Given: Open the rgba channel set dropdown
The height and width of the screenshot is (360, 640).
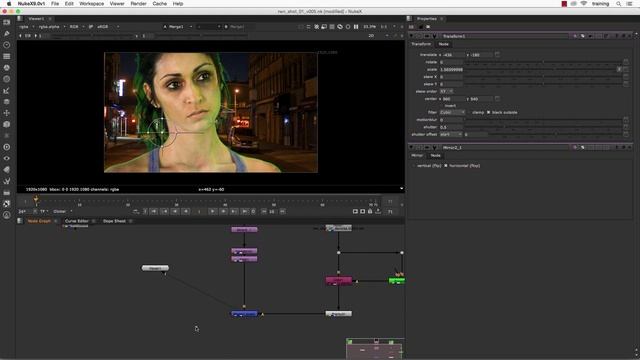Looking at the screenshot, I should tap(27, 27).
